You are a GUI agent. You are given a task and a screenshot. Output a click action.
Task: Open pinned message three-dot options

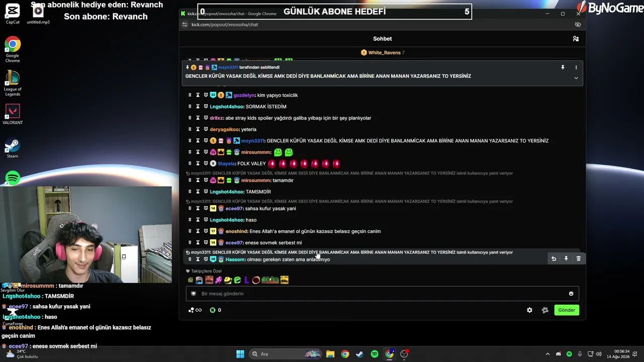tap(576, 67)
